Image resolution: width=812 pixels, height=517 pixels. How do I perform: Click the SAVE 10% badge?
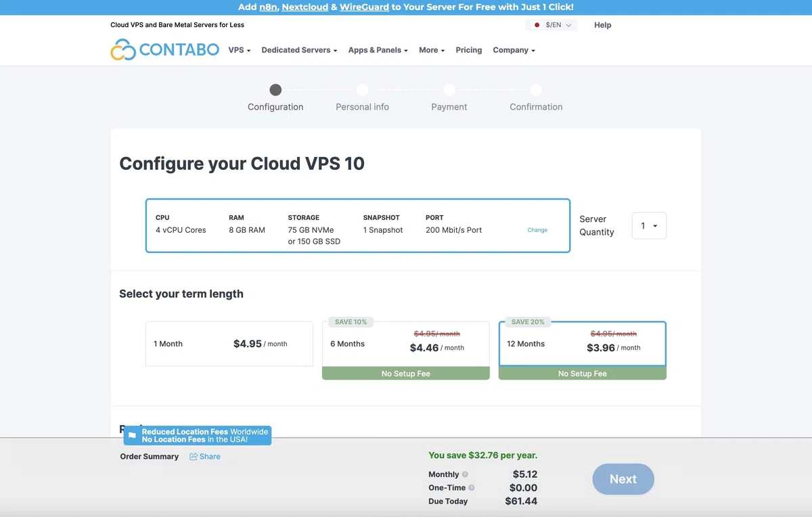click(x=351, y=322)
